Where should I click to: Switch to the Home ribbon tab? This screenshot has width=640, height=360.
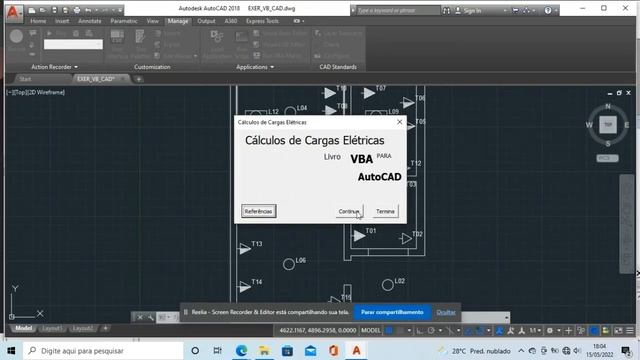tap(38, 21)
